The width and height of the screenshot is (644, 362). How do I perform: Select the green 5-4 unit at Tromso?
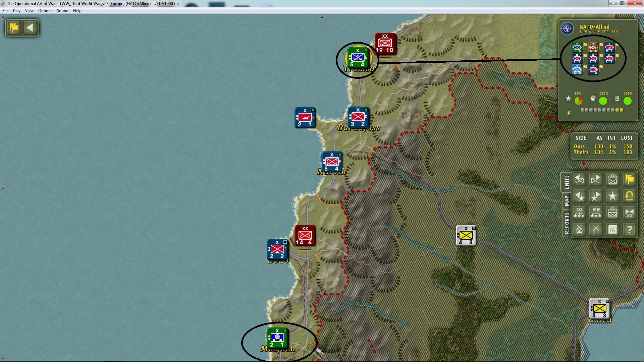coord(358,58)
